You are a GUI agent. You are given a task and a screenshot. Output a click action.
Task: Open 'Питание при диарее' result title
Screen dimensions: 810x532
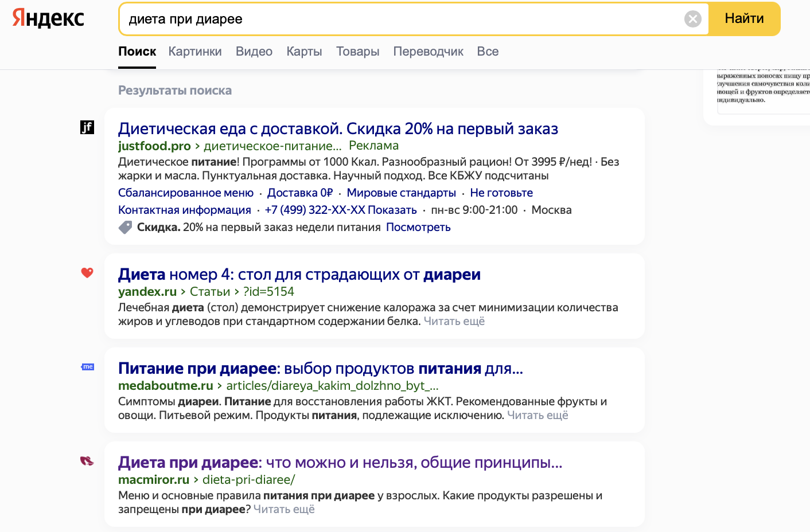pyautogui.click(x=321, y=368)
